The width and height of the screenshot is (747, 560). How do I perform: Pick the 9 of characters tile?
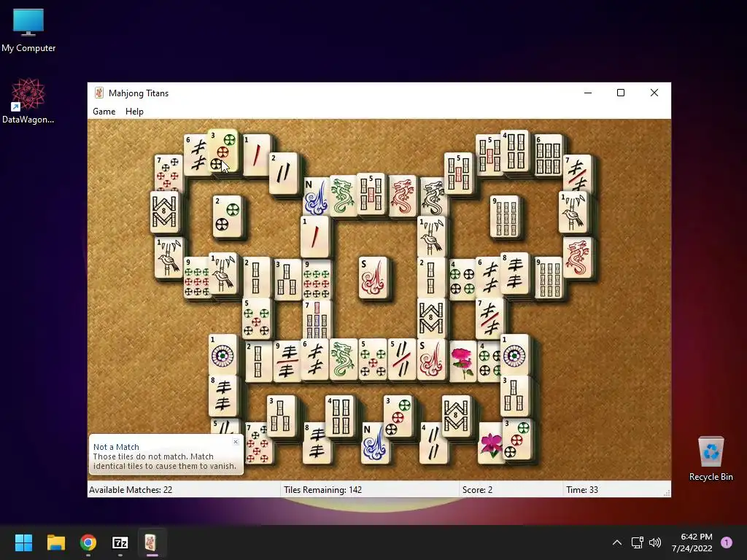(287, 360)
